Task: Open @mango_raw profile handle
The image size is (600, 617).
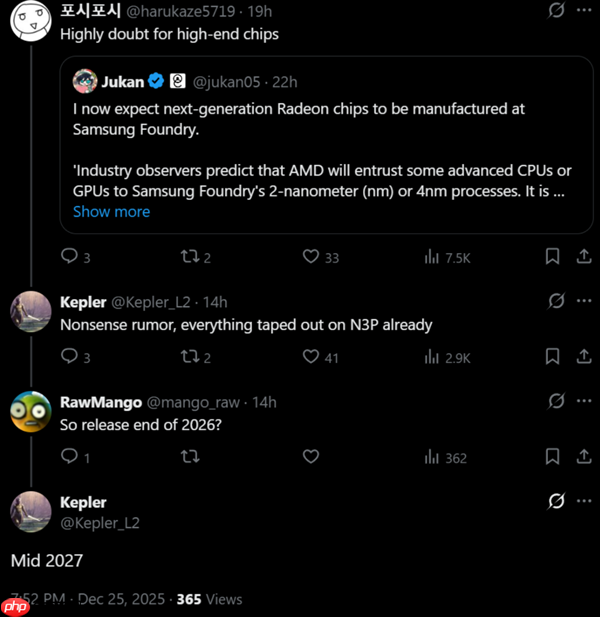Action: 193,402
